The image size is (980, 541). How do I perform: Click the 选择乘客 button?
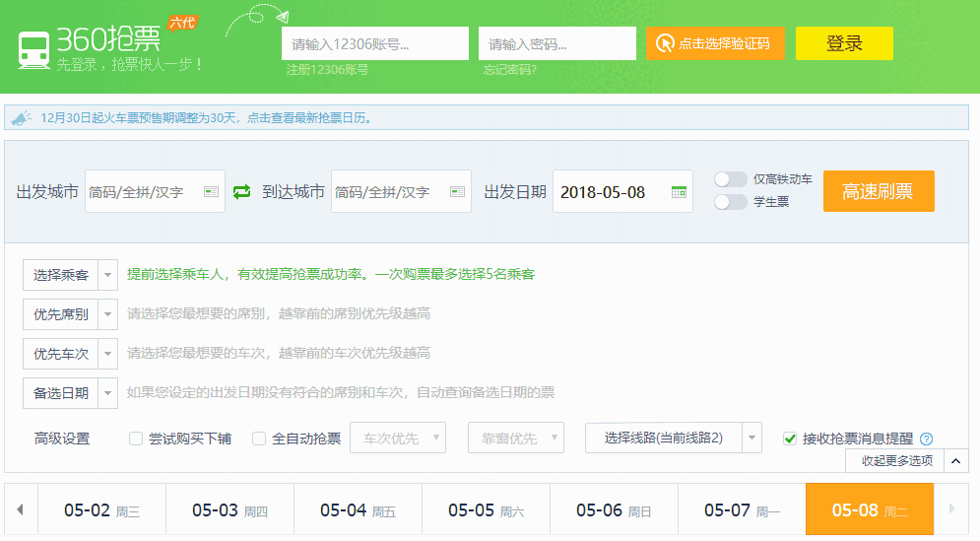click(x=61, y=275)
